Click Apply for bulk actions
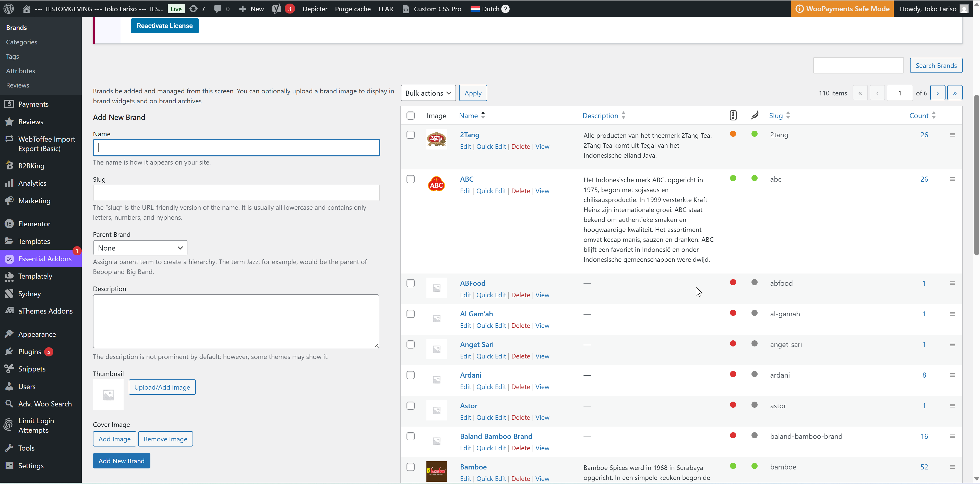The image size is (980, 484). [473, 93]
